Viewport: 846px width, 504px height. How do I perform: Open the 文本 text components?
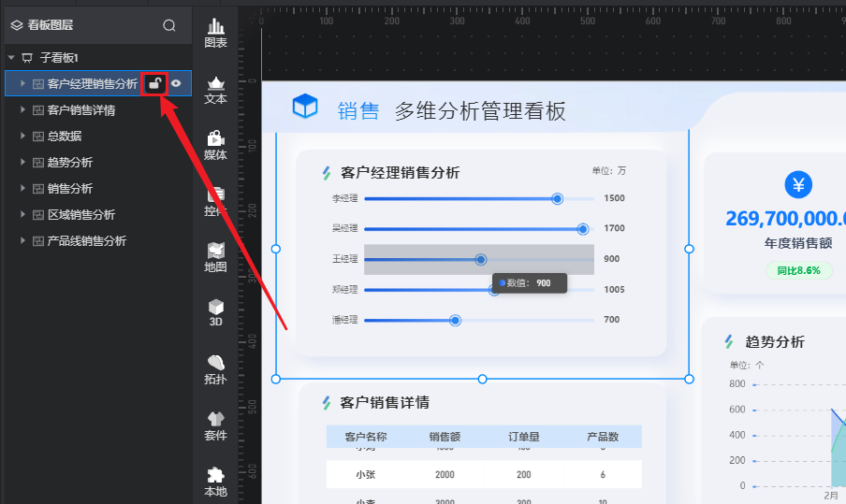tap(216, 90)
